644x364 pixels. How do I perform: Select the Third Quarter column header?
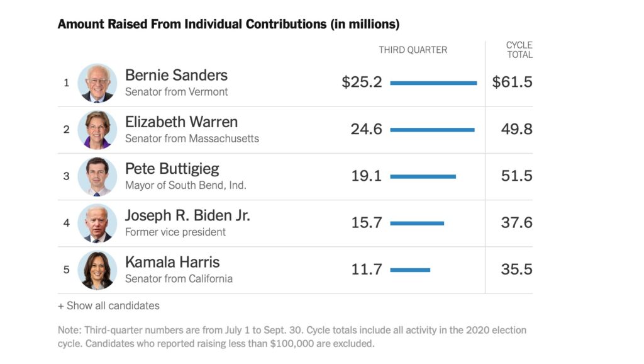tap(413, 50)
